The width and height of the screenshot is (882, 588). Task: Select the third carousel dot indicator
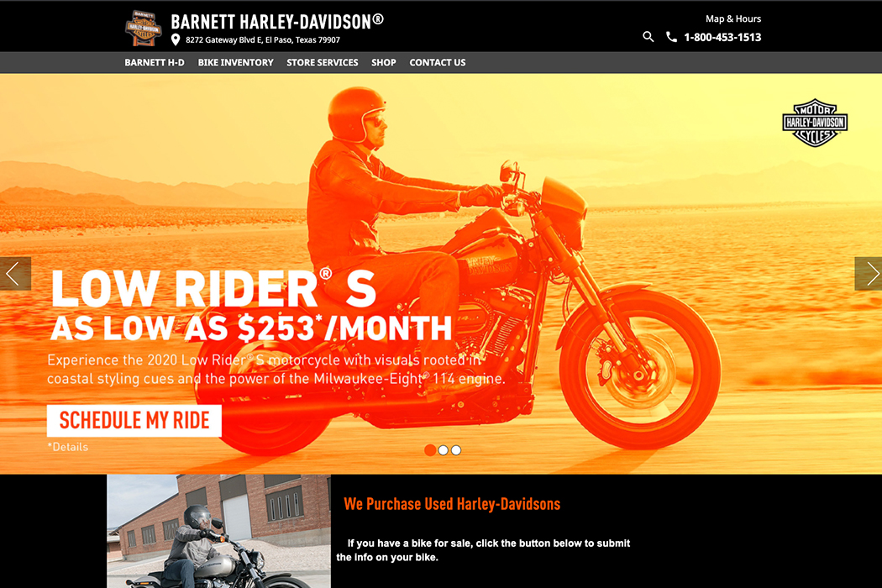(x=456, y=450)
